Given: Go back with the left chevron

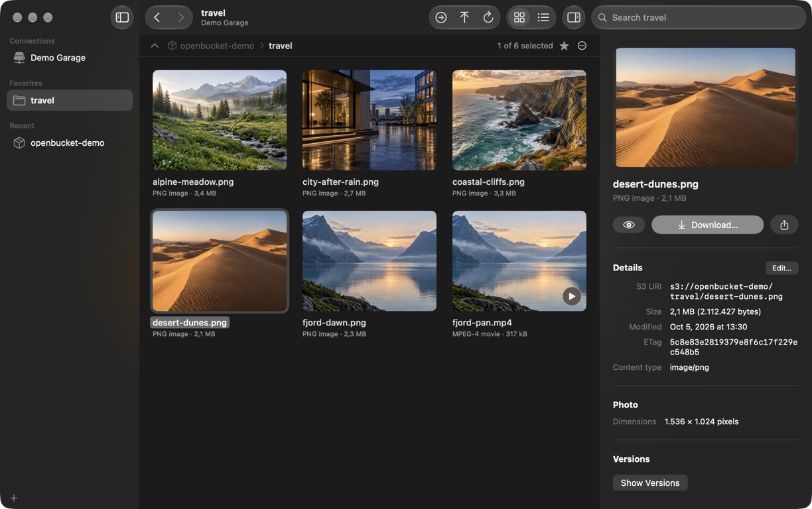Looking at the screenshot, I should click(157, 17).
